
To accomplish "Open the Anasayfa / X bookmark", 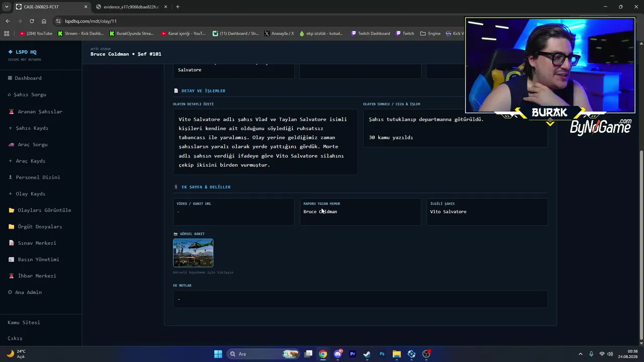I will click(279, 34).
